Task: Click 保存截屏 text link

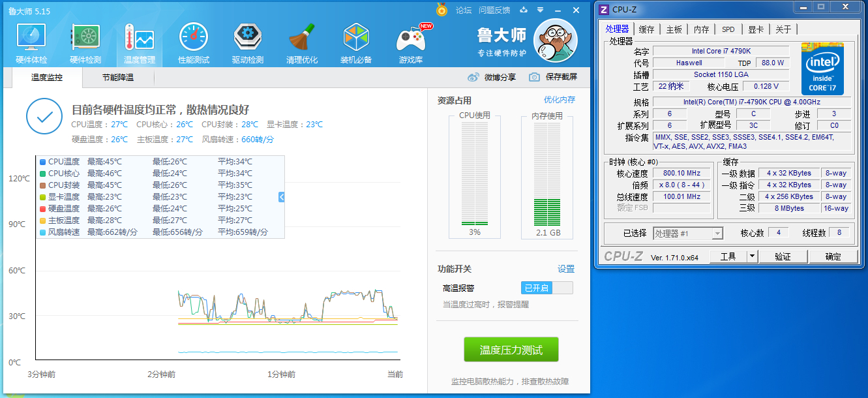Action: click(561, 77)
